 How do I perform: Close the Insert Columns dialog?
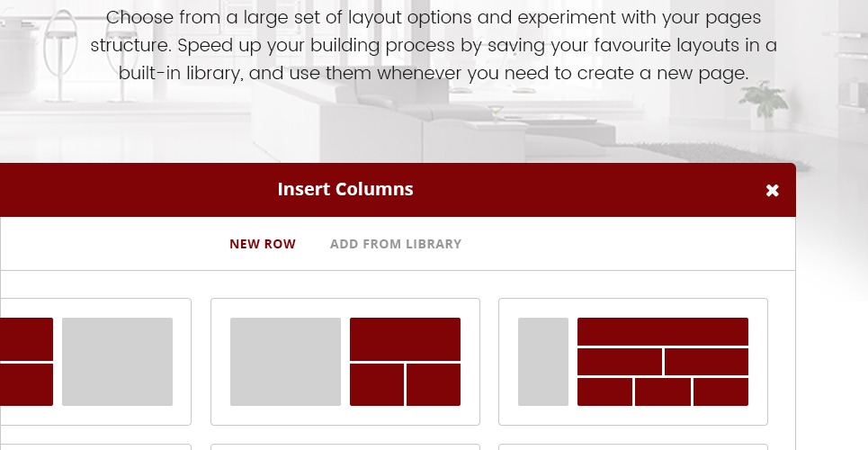pos(772,191)
